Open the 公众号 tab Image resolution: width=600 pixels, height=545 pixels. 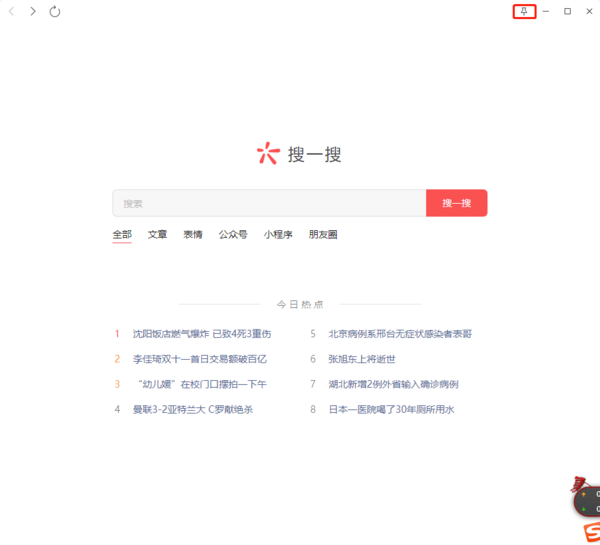pyautogui.click(x=233, y=234)
